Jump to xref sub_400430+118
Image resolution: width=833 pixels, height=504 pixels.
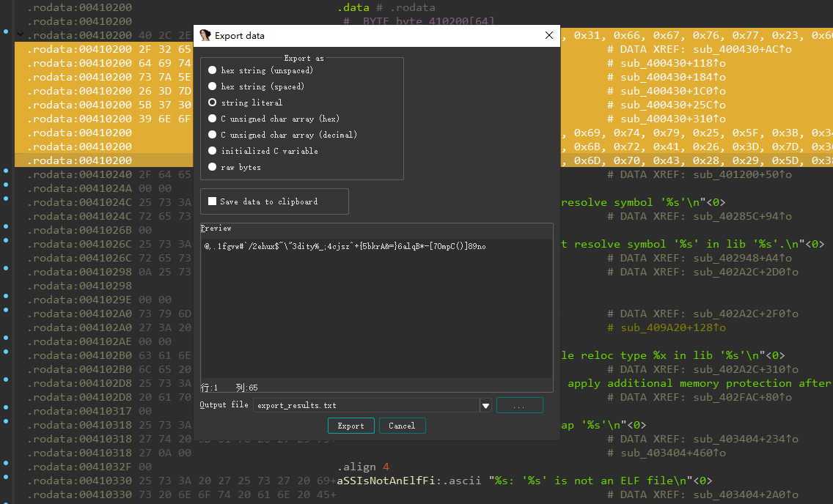[673, 63]
